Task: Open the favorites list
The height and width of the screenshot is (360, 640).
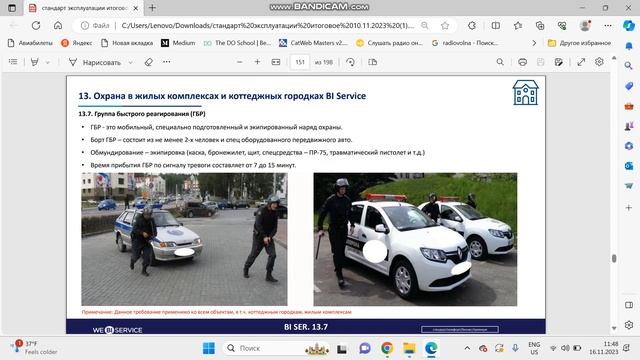Action: 518,25
